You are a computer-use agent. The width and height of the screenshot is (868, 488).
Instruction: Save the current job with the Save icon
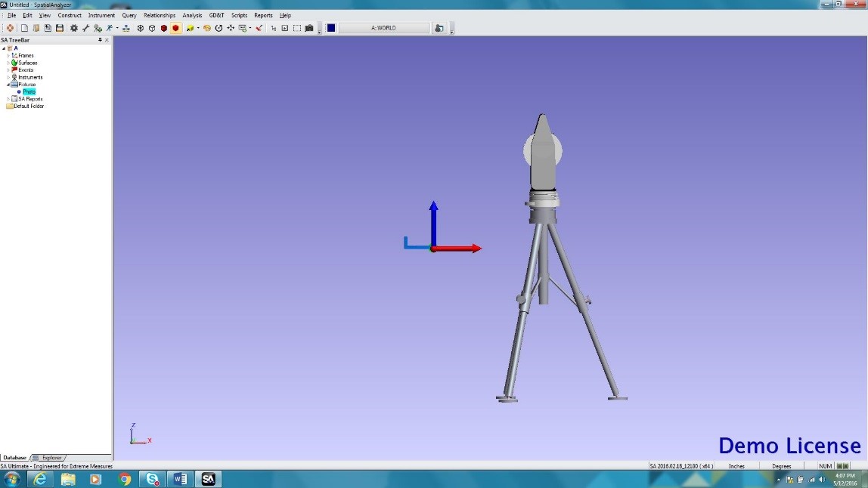(60, 28)
